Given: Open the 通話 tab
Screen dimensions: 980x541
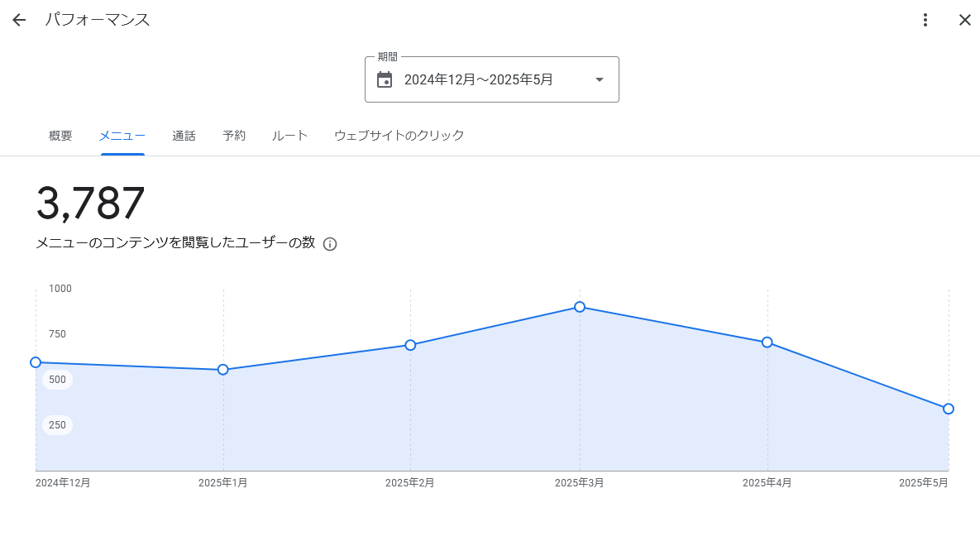Looking at the screenshot, I should point(184,136).
